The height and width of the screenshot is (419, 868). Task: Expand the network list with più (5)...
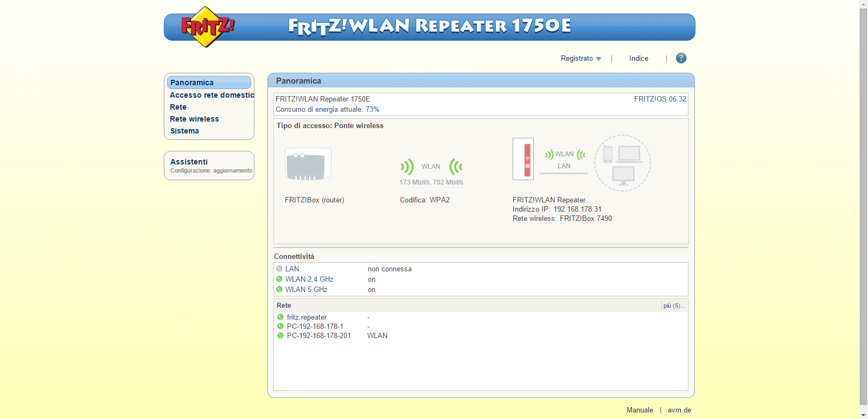[x=674, y=306]
